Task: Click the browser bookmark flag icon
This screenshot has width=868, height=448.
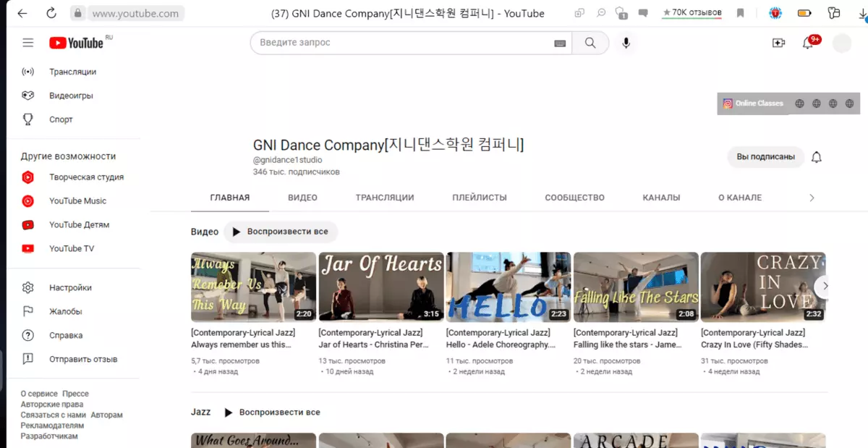Action: pos(740,13)
